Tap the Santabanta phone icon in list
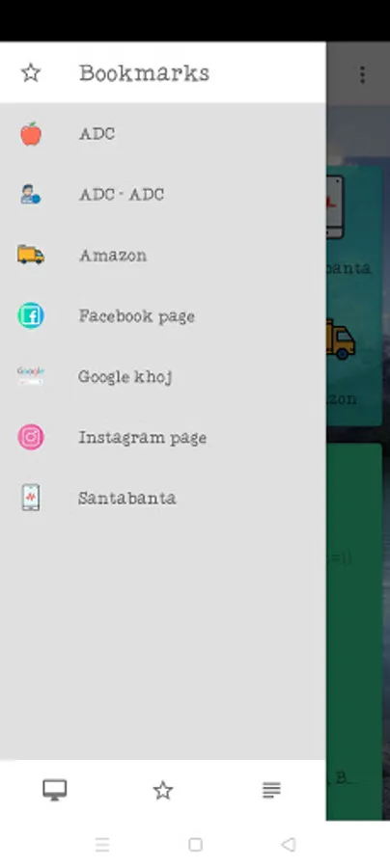This screenshot has height=868, width=390. pos(31,497)
